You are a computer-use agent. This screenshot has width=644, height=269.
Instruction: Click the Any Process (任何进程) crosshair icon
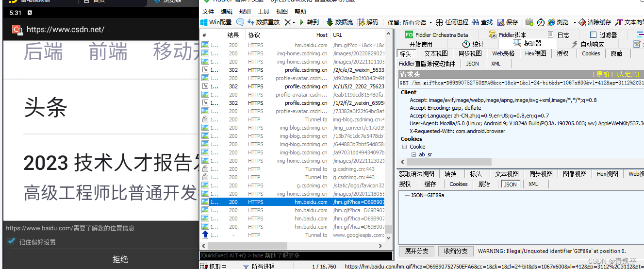click(439, 22)
